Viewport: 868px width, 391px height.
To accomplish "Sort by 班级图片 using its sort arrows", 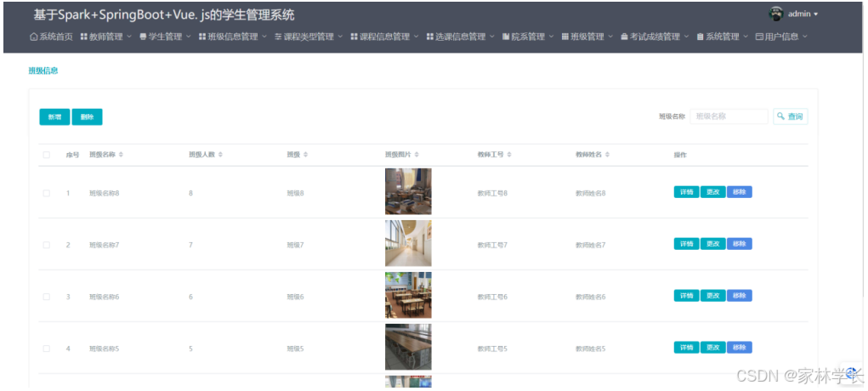I will (x=417, y=155).
